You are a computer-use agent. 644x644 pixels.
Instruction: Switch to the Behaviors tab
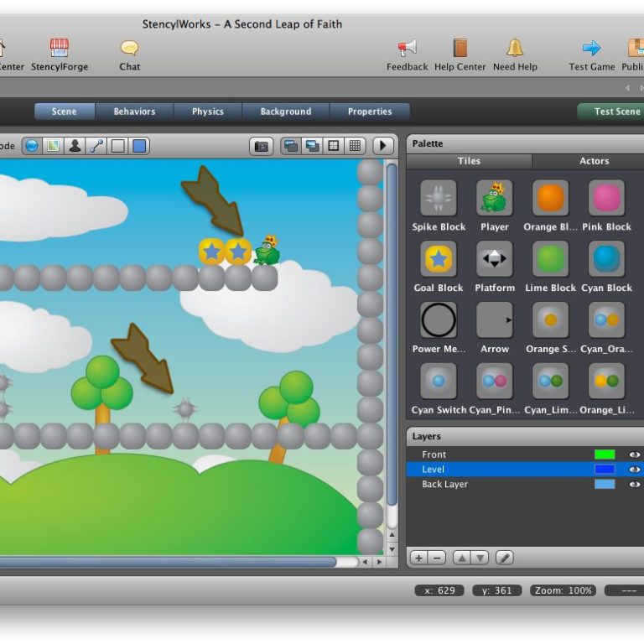pyautogui.click(x=134, y=112)
